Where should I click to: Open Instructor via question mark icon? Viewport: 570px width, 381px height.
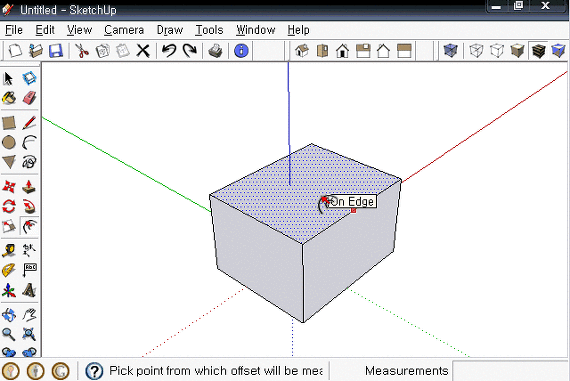click(94, 371)
